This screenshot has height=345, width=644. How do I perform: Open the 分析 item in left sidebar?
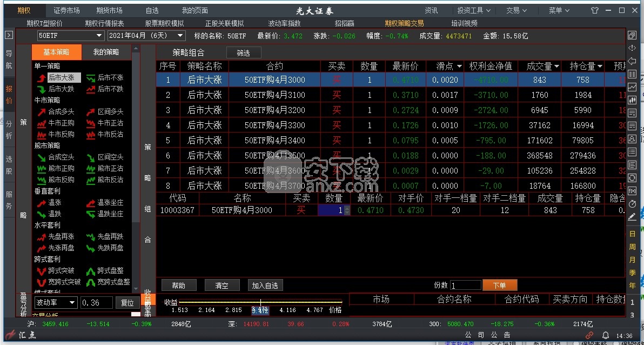coord(9,130)
